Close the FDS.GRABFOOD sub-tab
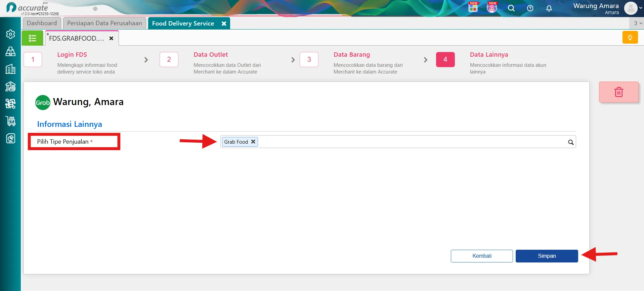Image resolution: width=644 pixels, height=291 pixels. click(x=111, y=38)
